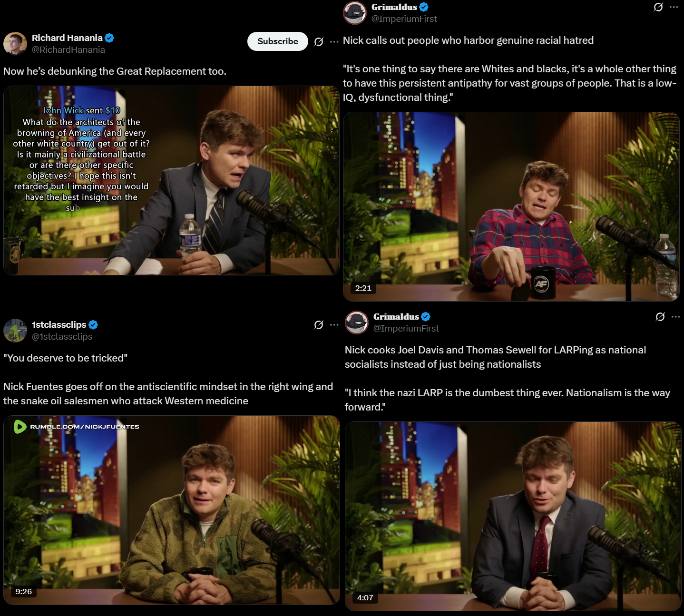This screenshot has height=616, width=684.
Task: Open @1stclassclips handle link
Action: [62, 337]
